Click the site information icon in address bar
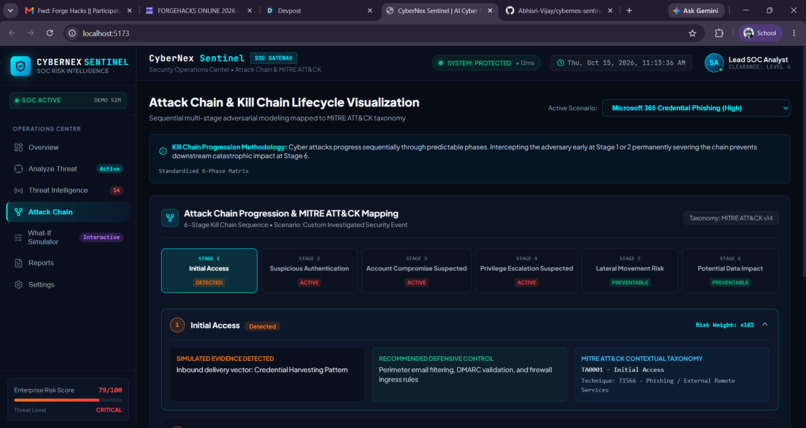 (72, 33)
